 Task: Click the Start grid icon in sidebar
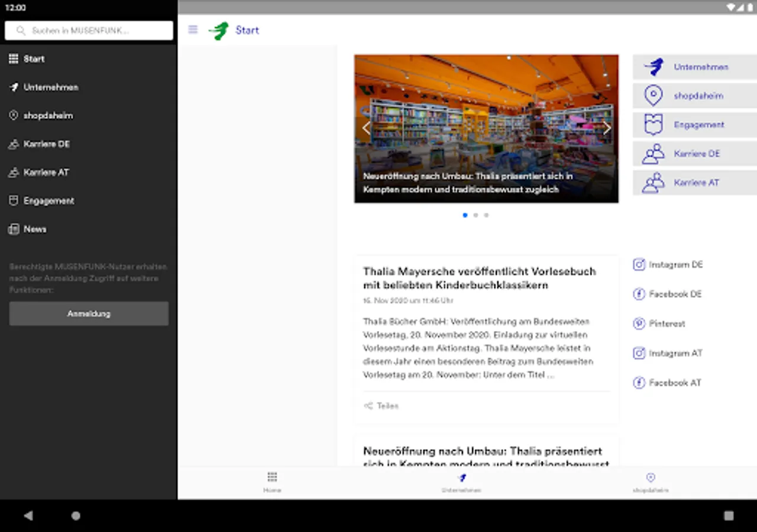coord(14,59)
